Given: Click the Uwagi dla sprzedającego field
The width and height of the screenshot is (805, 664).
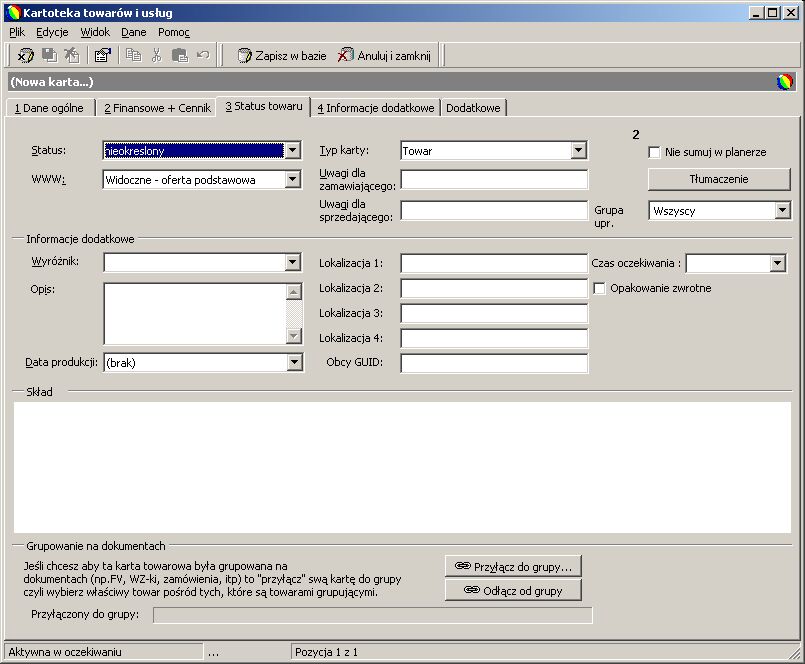Looking at the screenshot, I should coord(494,211).
